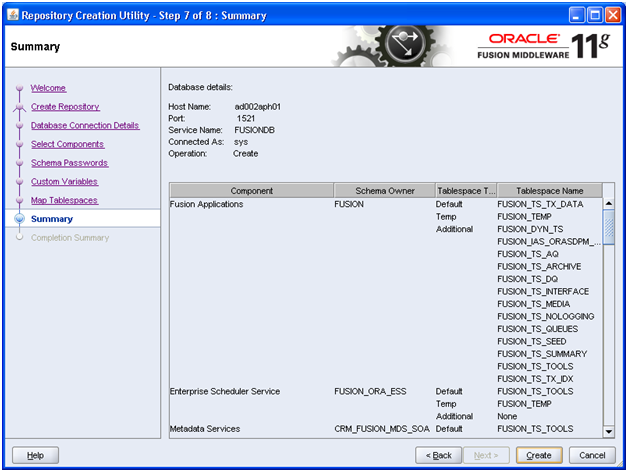Screen dimensions: 628x472
Task: Go to Schema Passwords step
Action: click(69, 163)
